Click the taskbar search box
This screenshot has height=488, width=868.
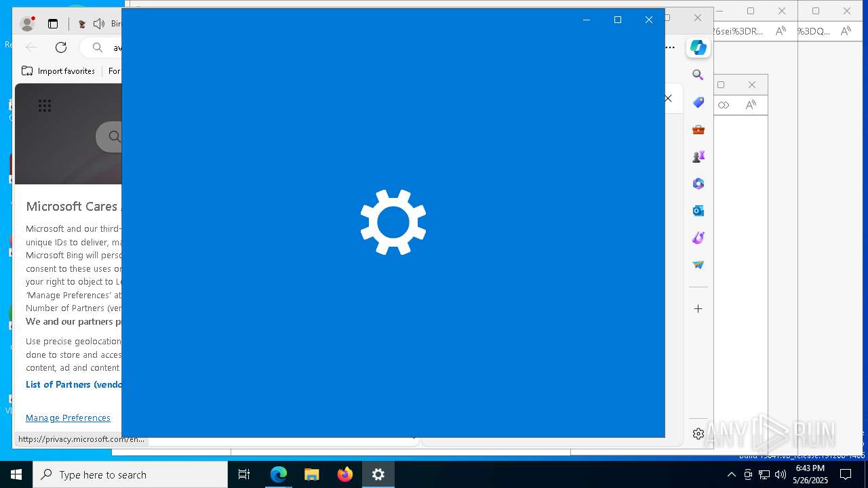pyautogui.click(x=130, y=474)
